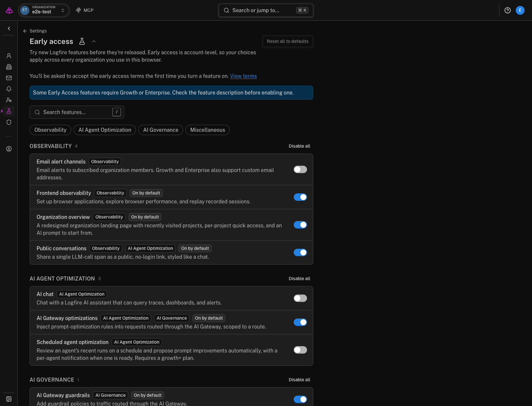The image size is (532, 406).
Task: Click the Email alert channels title
Action: click(x=61, y=162)
